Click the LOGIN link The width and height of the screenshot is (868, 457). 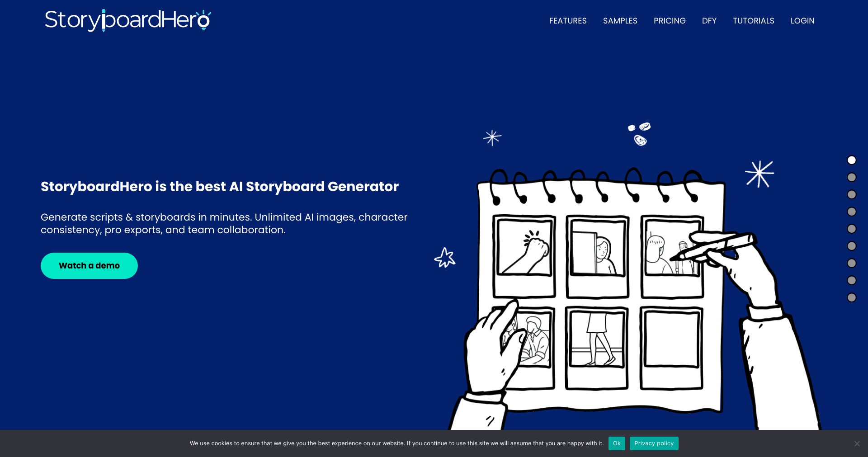pos(802,21)
